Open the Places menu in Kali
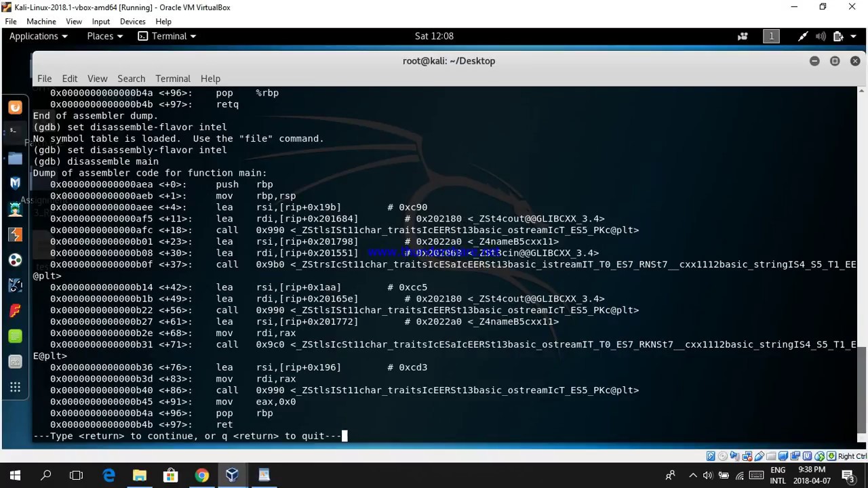The height and width of the screenshot is (488, 868). click(104, 36)
